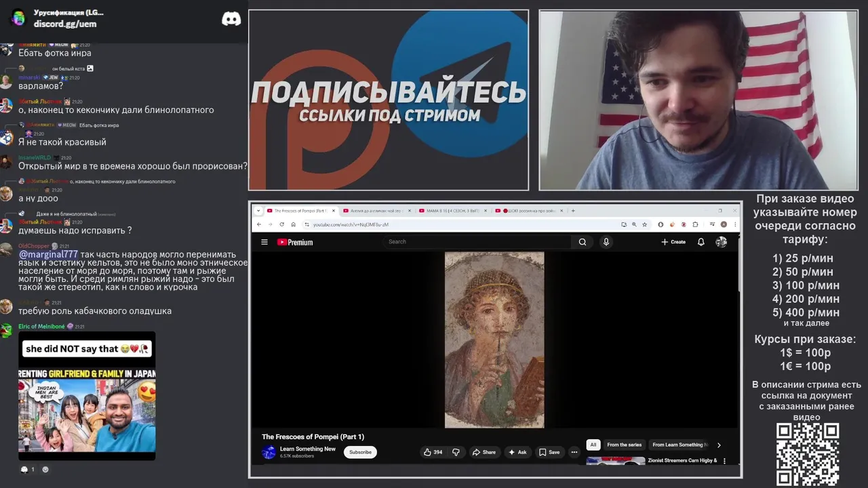Subscribe to Learn Something New
This screenshot has height=488, width=868.
point(360,452)
